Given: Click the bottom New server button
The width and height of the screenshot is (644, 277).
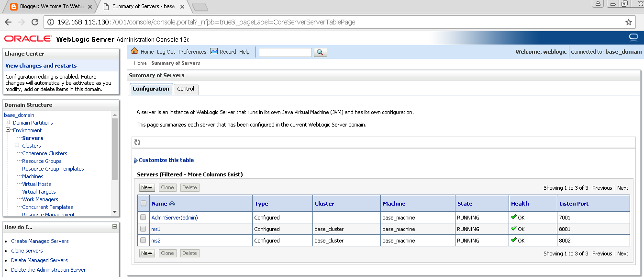Looking at the screenshot, I should (x=147, y=254).
